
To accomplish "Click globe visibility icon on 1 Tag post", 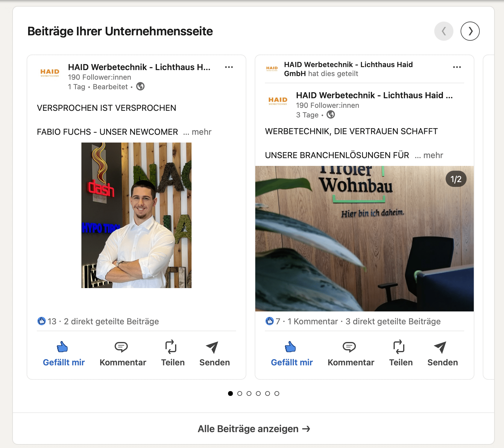I will [140, 87].
